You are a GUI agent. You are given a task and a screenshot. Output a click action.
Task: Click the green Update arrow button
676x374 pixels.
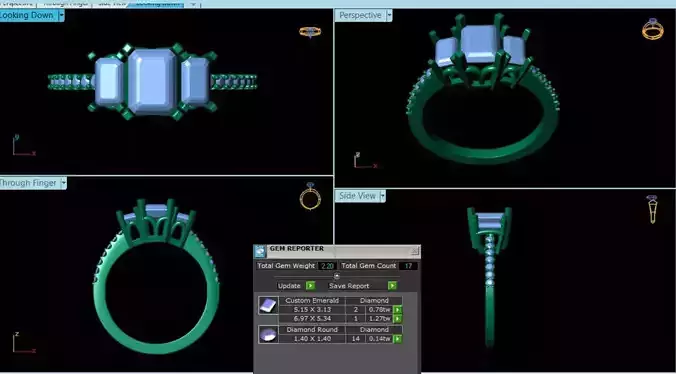pyautogui.click(x=310, y=286)
